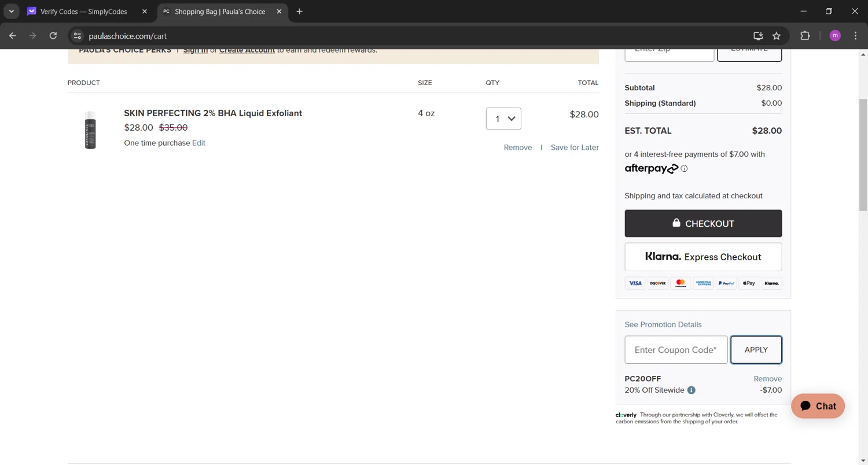Edit the One time purchase option
This screenshot has width=868, height=465.
tap(198, 143)
